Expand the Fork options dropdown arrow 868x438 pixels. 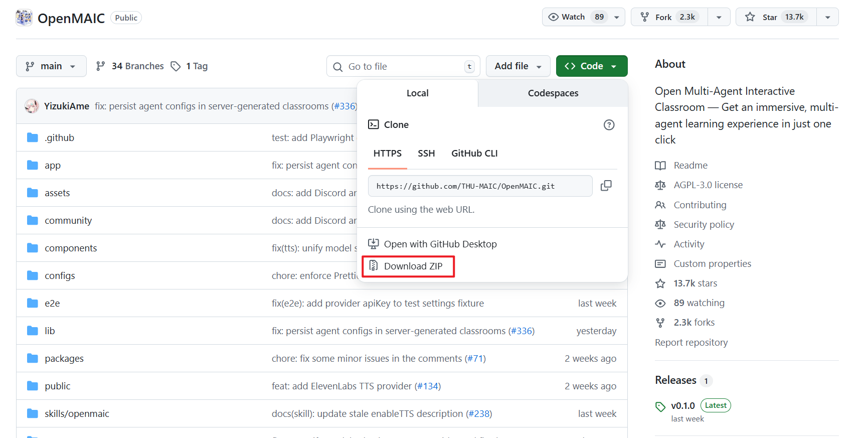click(x=719, y=17)
